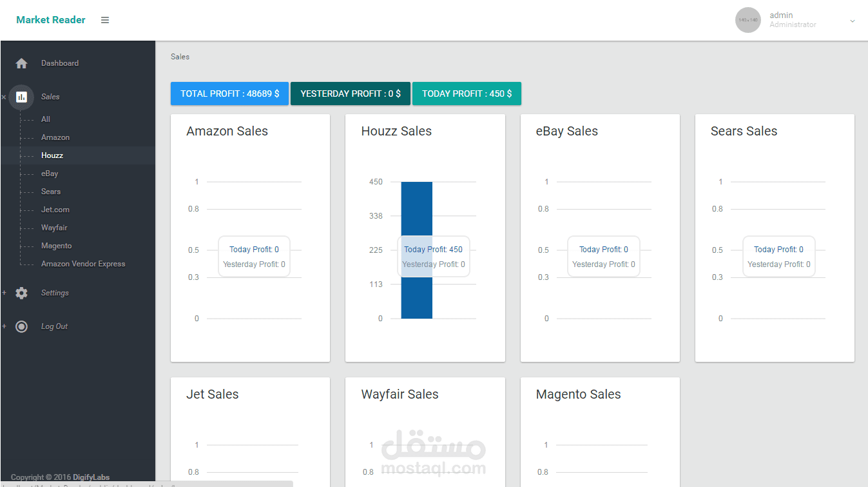Click the Today Profit button
The width and height of the screenshot is (868, 487).
(467, 94)
